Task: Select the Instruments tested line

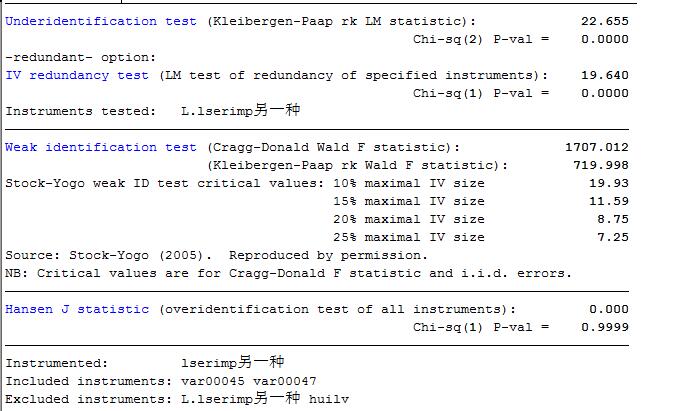Action: 153,110
